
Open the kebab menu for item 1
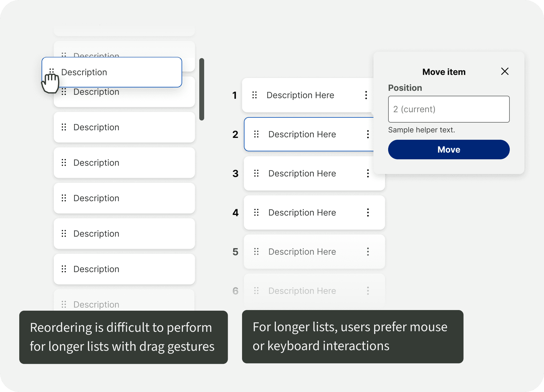click(x=366, y=95)
